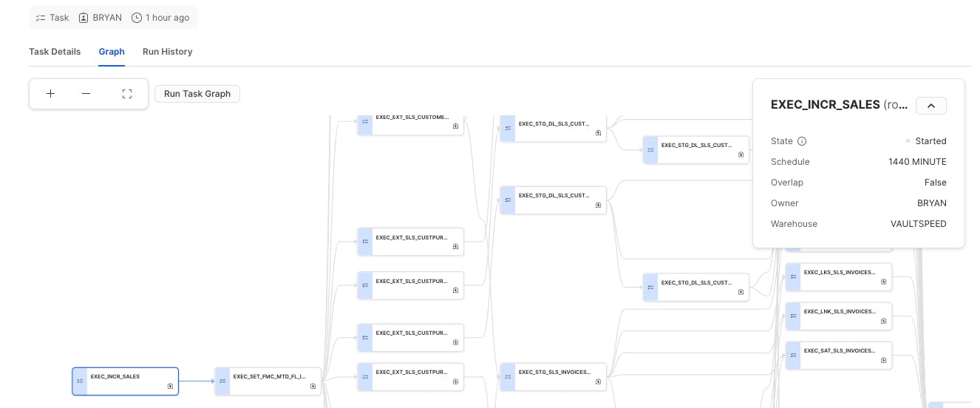
Task: Open the Run History tab
Action: [x=168, y=52]
